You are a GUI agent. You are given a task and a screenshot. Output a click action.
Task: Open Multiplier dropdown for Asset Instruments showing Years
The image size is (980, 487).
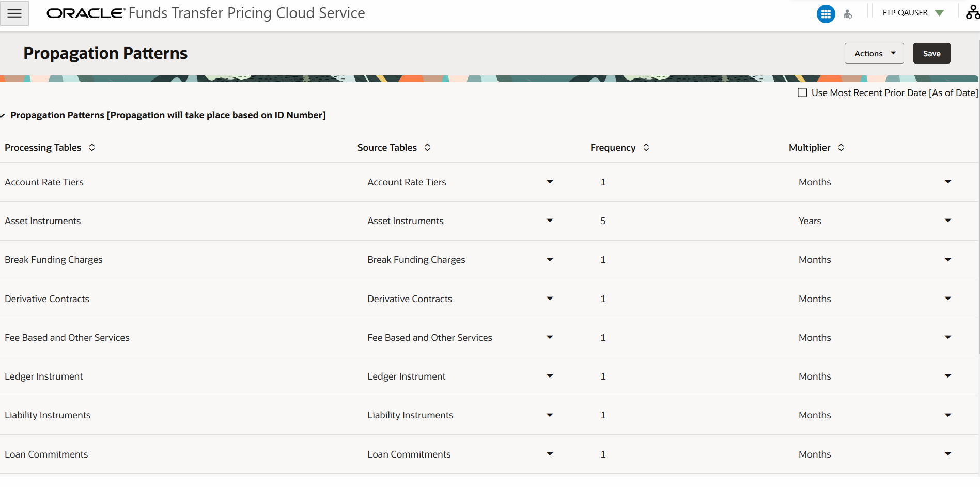(x=947, y=221)
